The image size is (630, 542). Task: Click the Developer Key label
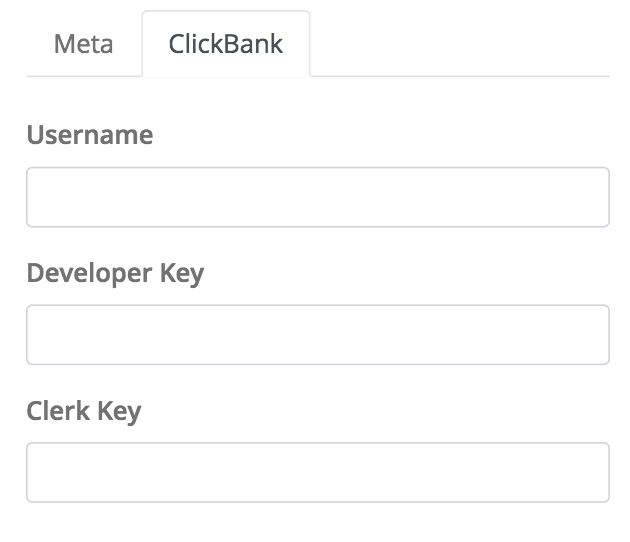pos(115,273)
